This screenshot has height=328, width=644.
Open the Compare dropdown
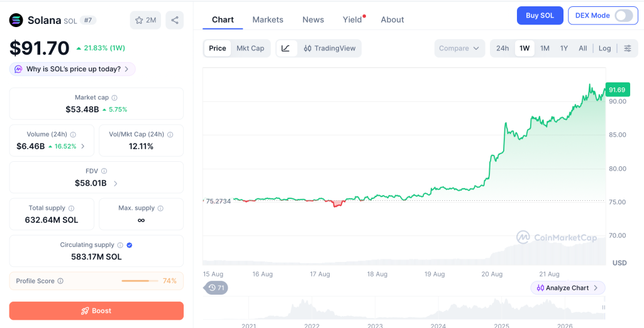pos(459,48)
